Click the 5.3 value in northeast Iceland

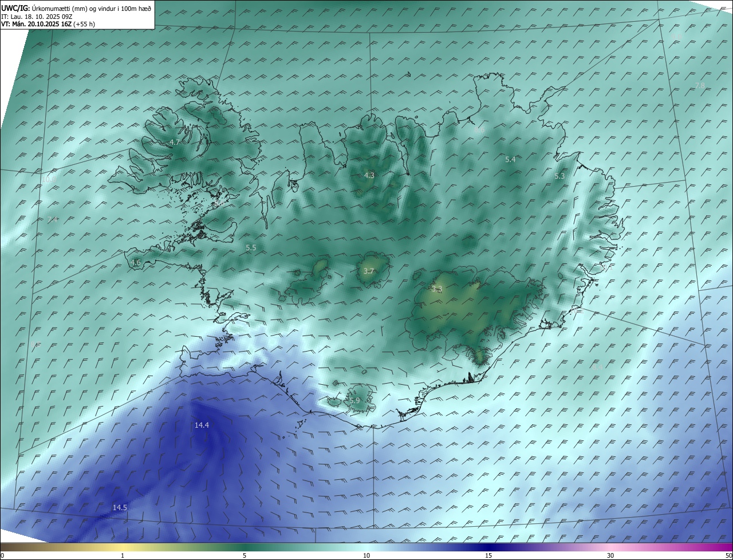[559, 176]
